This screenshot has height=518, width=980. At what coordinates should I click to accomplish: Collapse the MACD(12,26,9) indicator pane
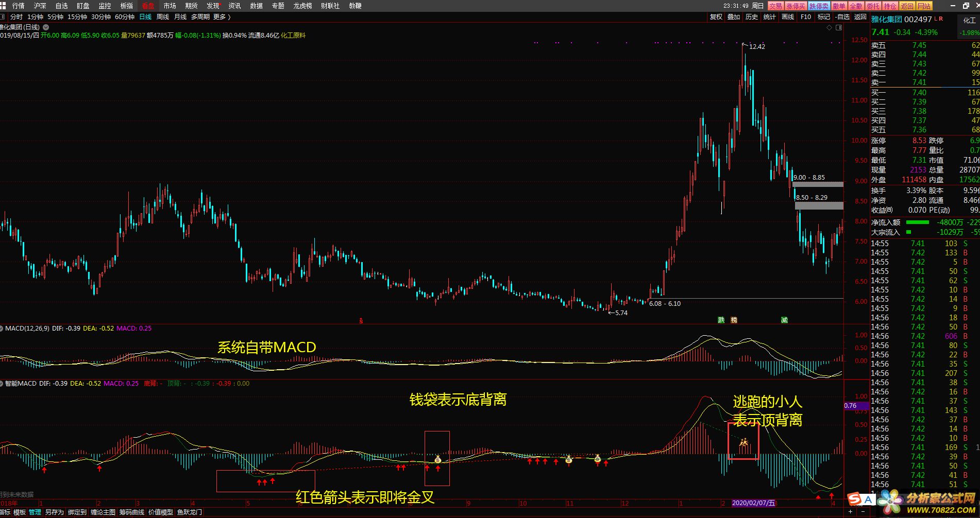[2, 328]
